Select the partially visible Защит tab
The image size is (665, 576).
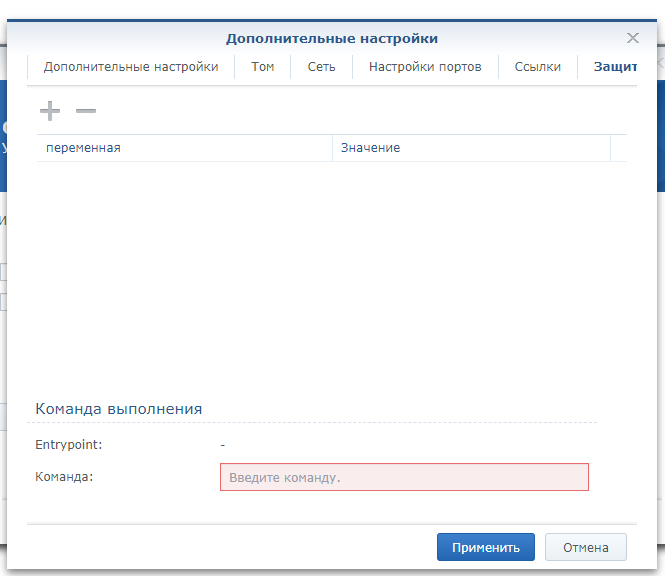click(615, 67)
